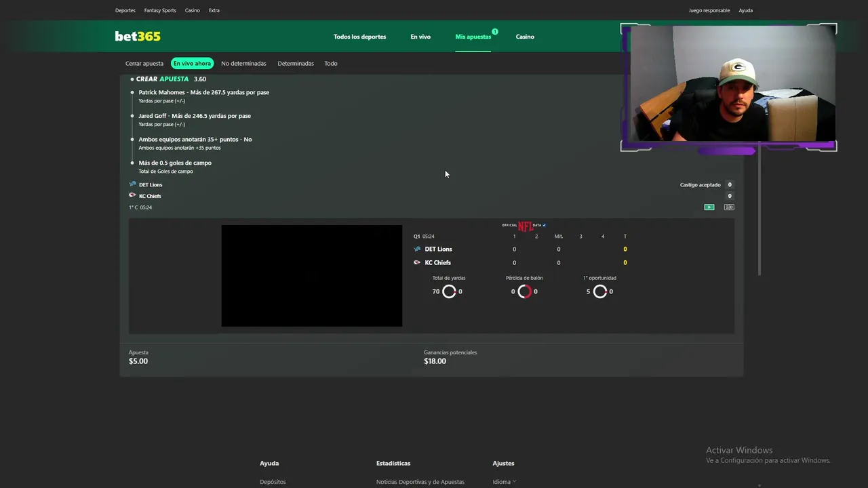This screenshot has width=868, height=488.
Task: Click DET Lions name in bet summary
Action: tap(151, 184)
